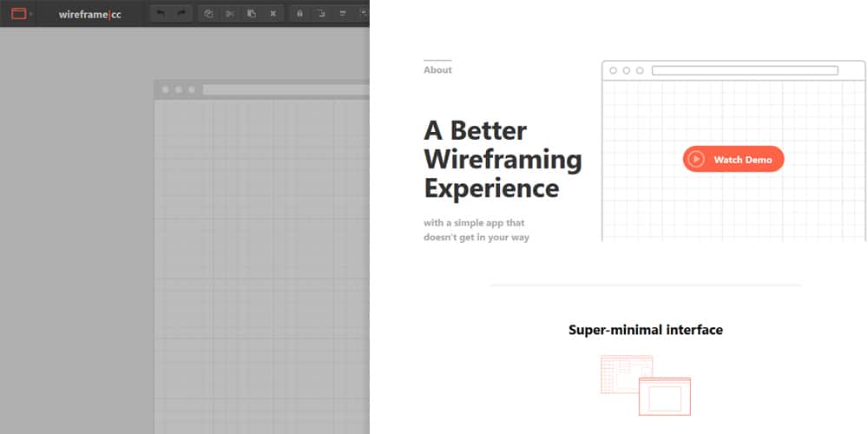Open the device type dropdown arrow
The width and height of the screenshot is (868, 434).
(x=31, y=14)
